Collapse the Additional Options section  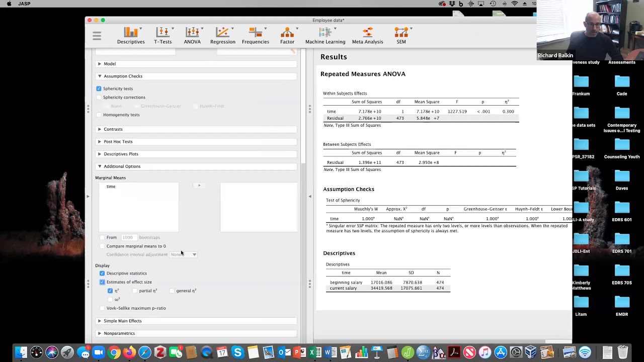(196, 166)
